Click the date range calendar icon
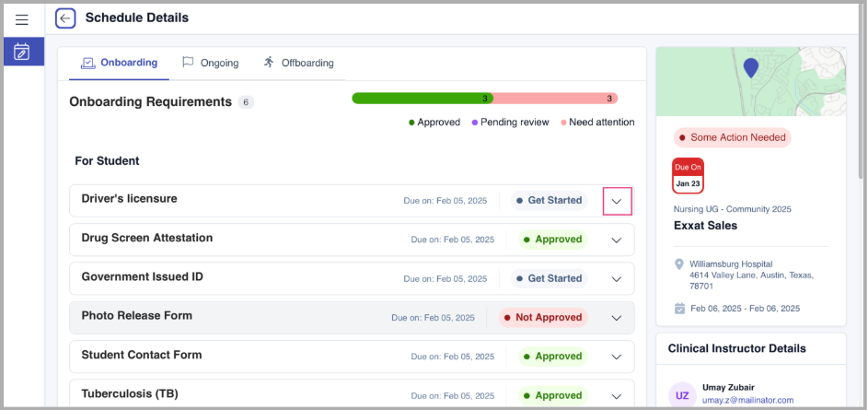Viewport: 868px width, 410px height. click(x=679, y=308)
